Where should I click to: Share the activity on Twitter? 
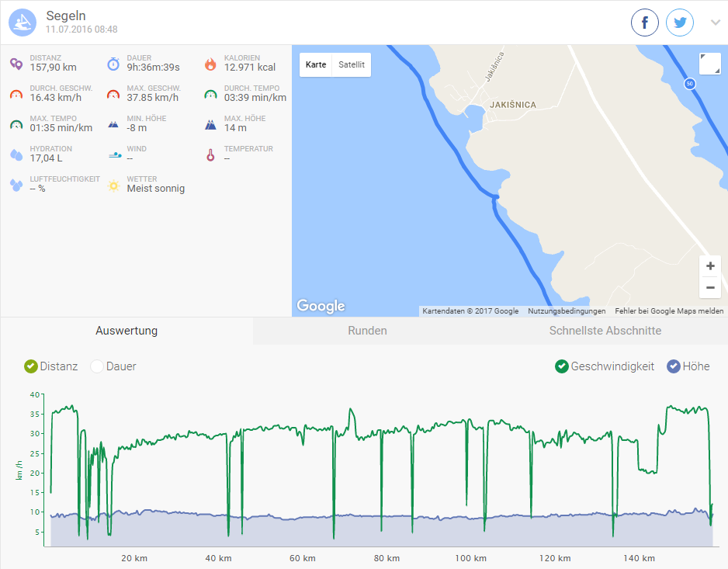680,23
